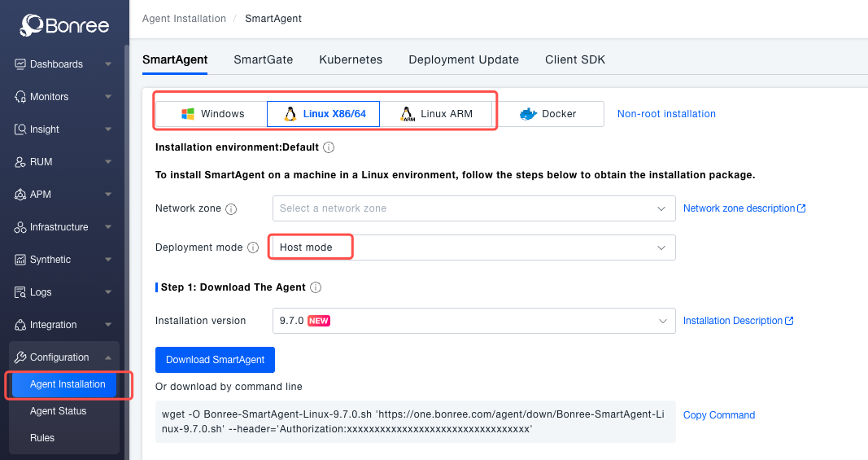The image size is (868, 460).
Task: Select the Linux ARM platform option
Action: (437, 114)
